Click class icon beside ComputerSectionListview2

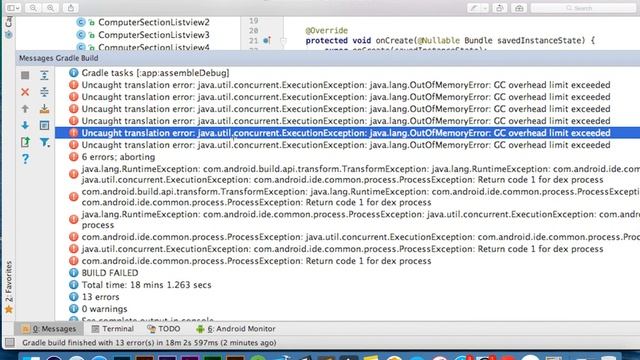tap(81, 22)
